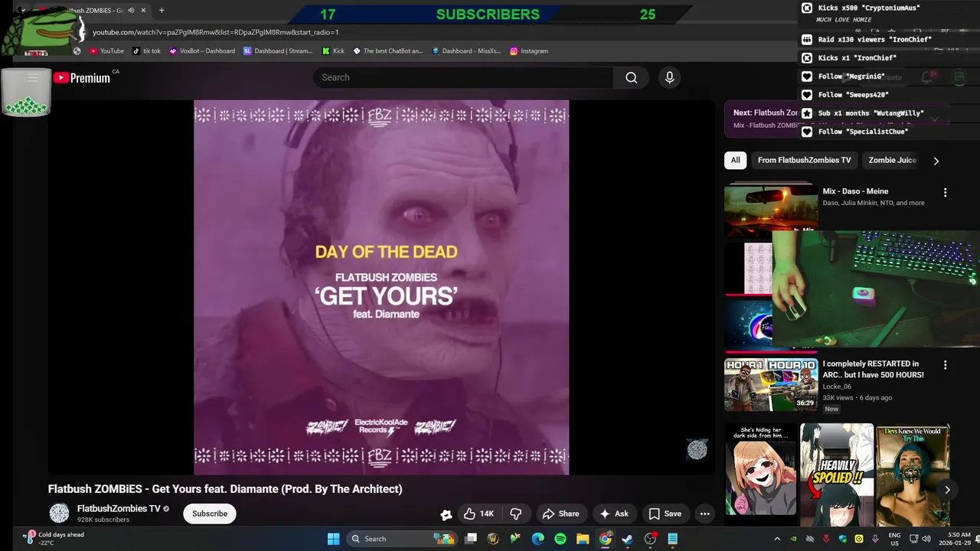The height and width of the screenshot is (551, 980).
Task: Show hidden system tray icons chevron
Action: (777, 539)
